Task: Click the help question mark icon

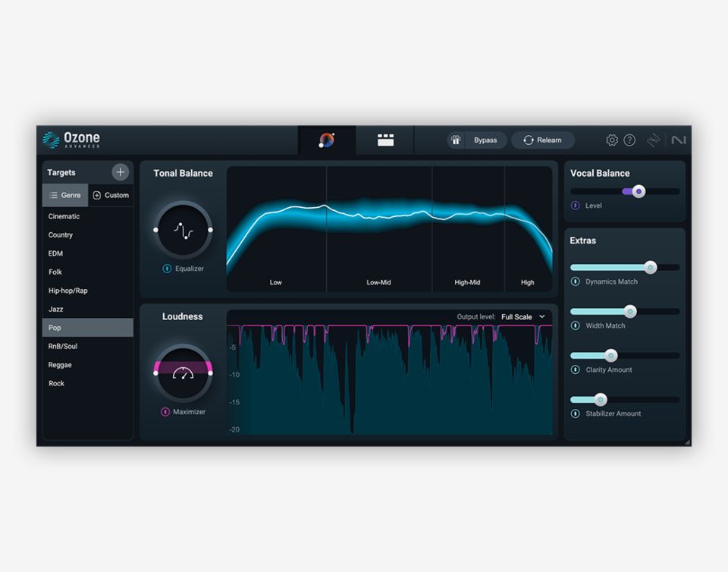Action: (629, 140)
